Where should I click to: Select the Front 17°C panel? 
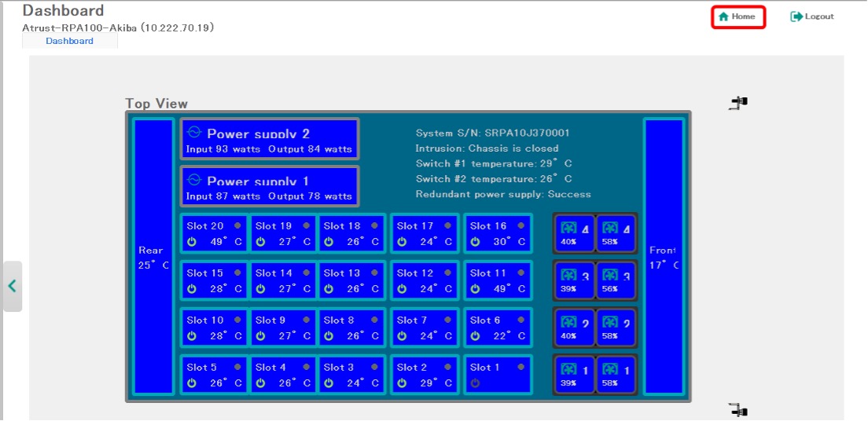click(x=663, y=256)
